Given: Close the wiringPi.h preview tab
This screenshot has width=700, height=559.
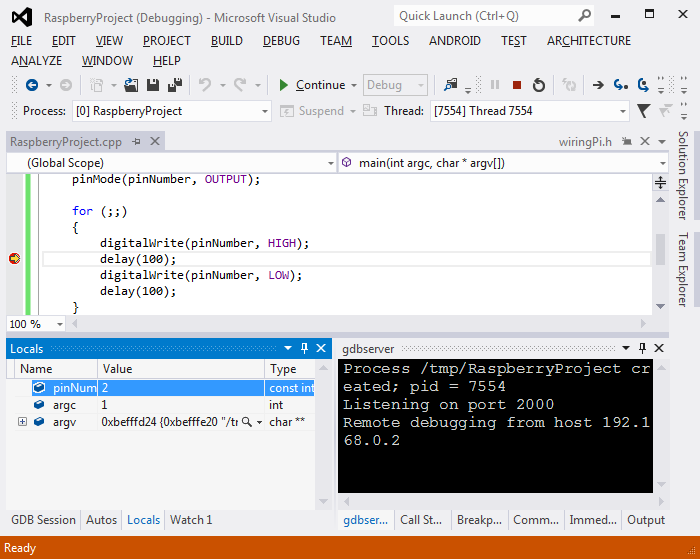Looking at the screenshot, I should pyautogui.click(x=645, y=142).
